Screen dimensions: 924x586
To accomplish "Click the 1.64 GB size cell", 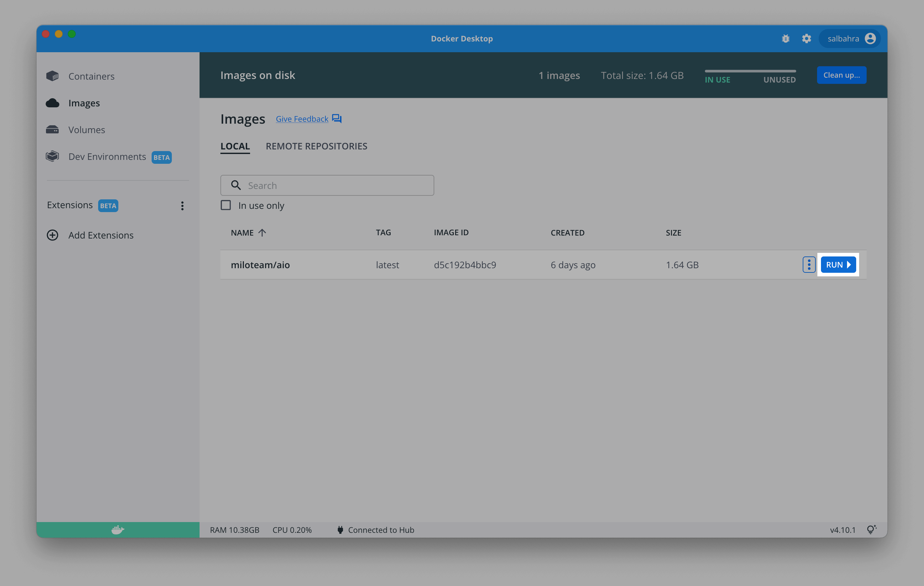I will [682, 265].
